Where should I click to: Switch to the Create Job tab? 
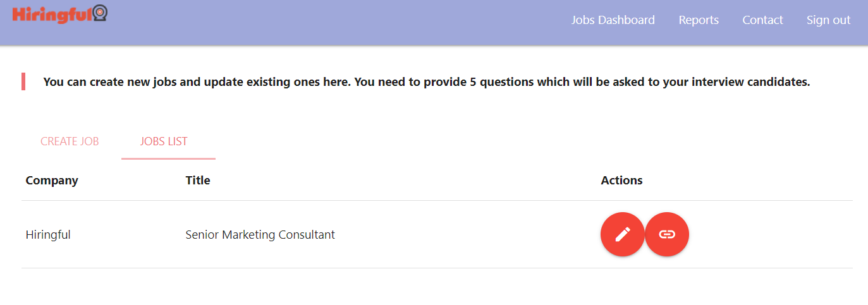70,141
